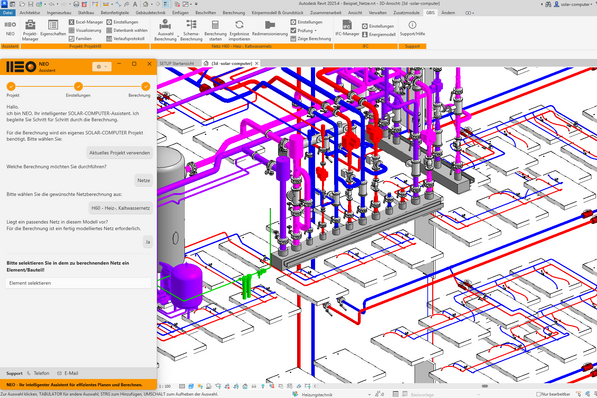The width and height of the screenshot is (597, 398).
Task: Open the Datei tab
Action: pos(7,13)
